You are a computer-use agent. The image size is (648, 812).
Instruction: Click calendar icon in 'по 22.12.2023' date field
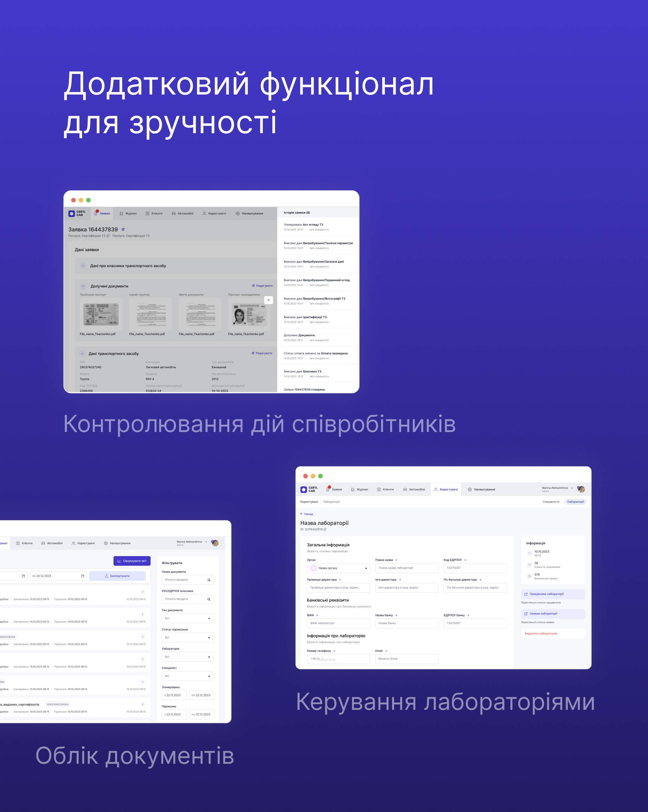pyautogui.click(x=82, y=576)
